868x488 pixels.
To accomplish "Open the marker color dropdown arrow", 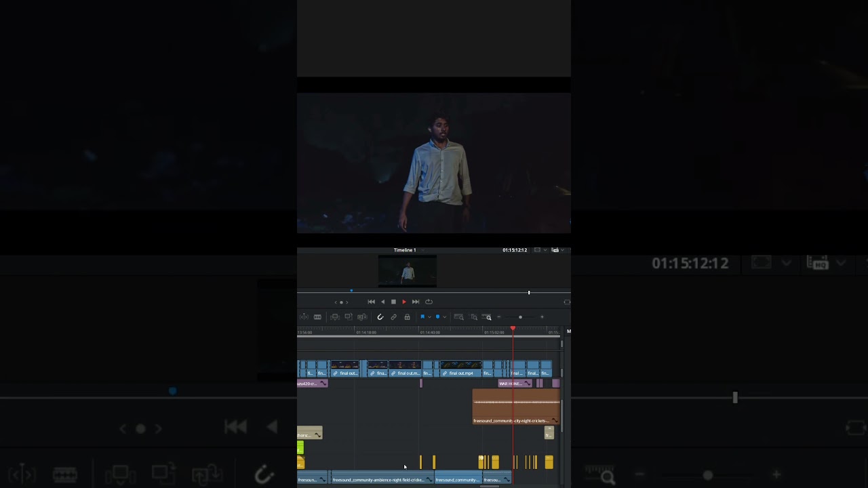I will 444,317.
